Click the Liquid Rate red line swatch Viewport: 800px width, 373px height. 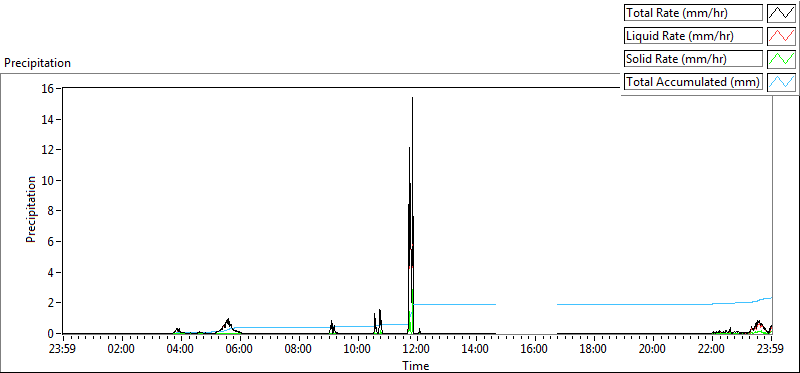click(782, 36)
